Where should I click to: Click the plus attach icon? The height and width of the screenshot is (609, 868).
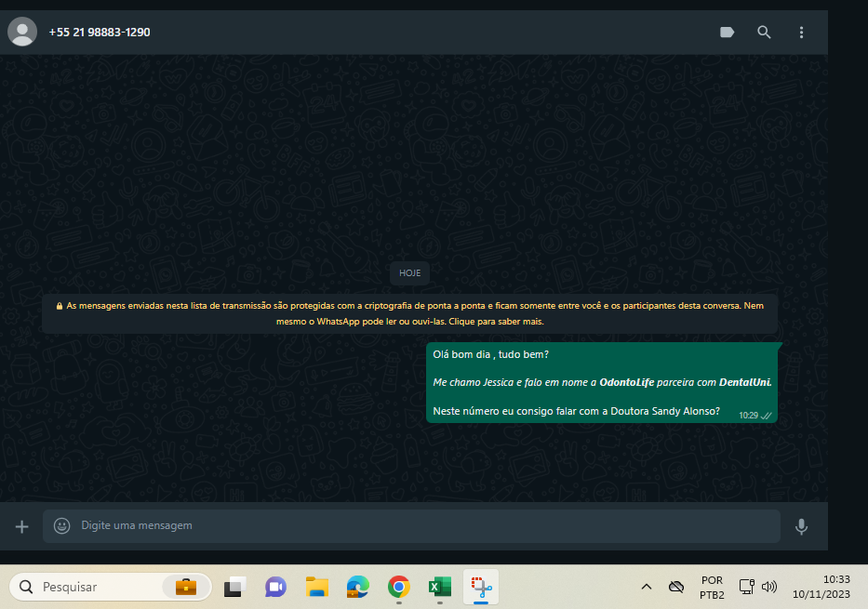tap(22, 526)
